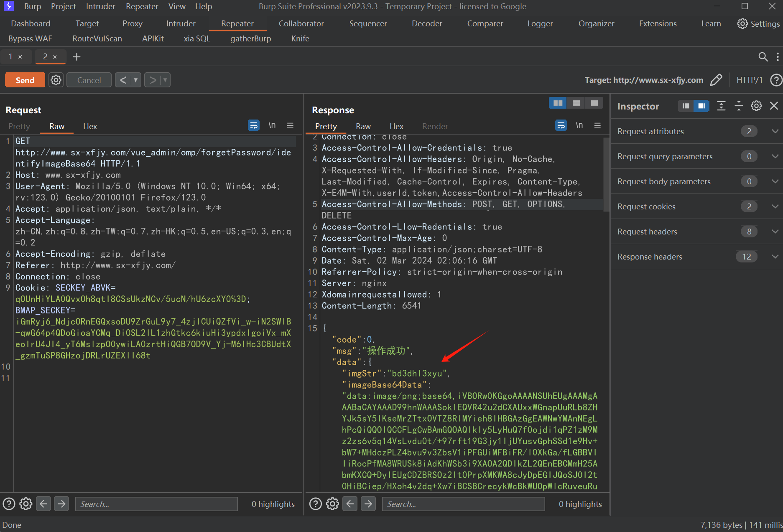Open the xia SQL extension tab
The height and width of the screenshot is (532, 783).
pyautogui.click(x=197, y=38)
